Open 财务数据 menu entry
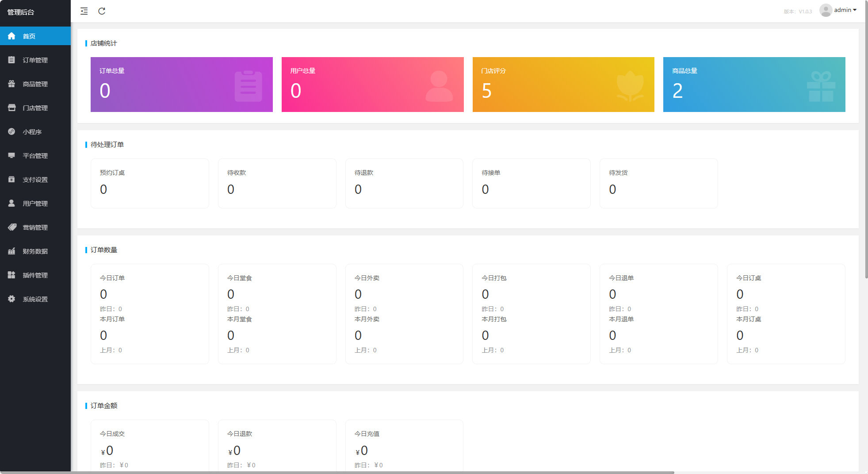868x474 pixels. click(x=35, y=251)
